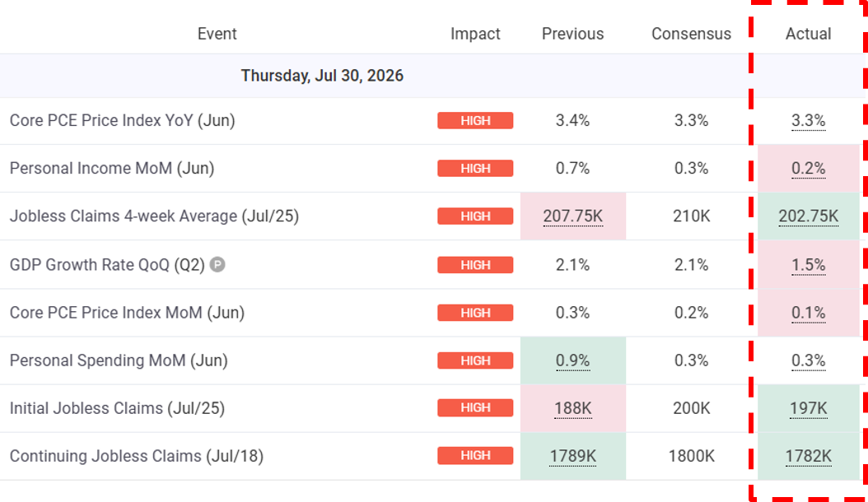The height and width of the screenshot is (502, 868).
Task: Open the Personal Spending MoM (Jun) event
Action: coord(119,360)
